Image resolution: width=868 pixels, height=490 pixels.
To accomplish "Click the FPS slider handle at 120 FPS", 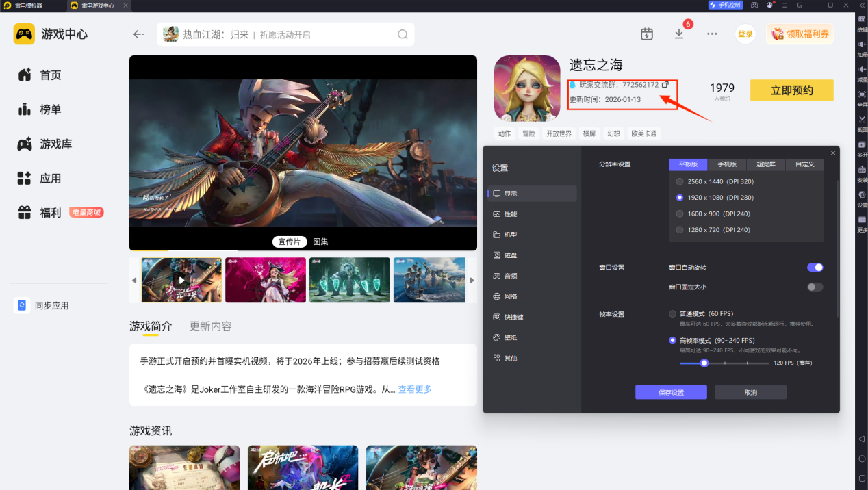I will click(704, 363).
